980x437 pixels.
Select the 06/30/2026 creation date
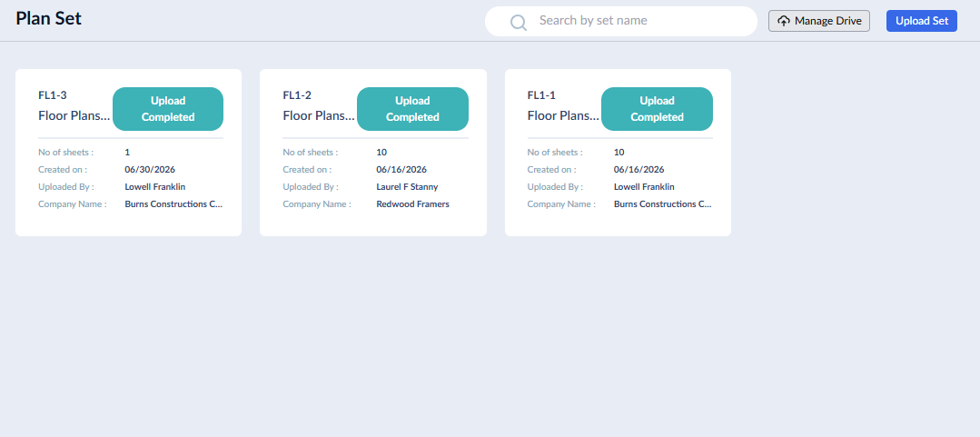click(x=150, y=169)
